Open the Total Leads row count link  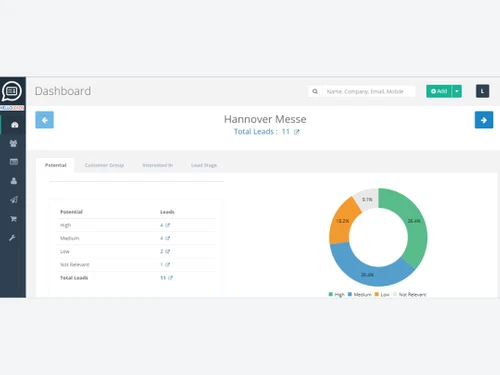point(166,278)
